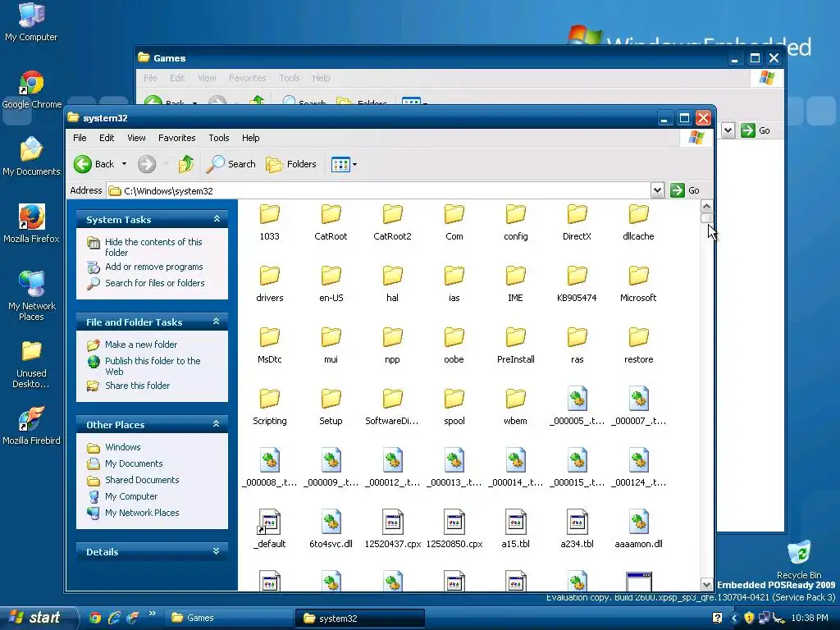Viewport: 840px width, 630px height.
Task: Select the DirectX folder icon
Action: (x=577, y=214)
